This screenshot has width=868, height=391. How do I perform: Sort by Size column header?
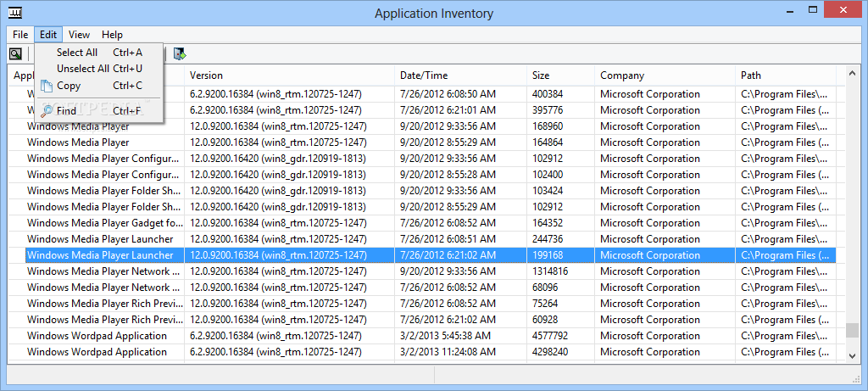[561, 75]
